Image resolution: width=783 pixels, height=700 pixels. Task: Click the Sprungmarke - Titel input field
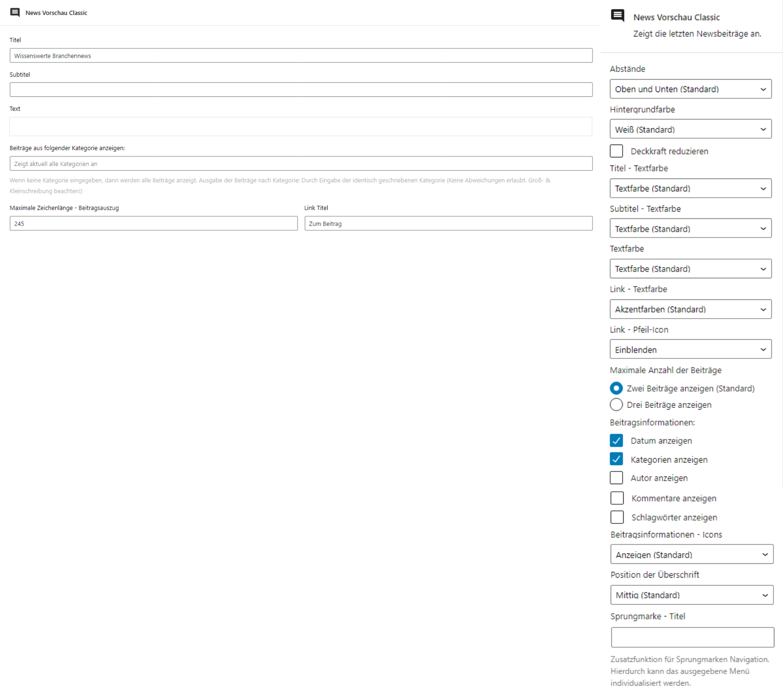tap(693, 638)
